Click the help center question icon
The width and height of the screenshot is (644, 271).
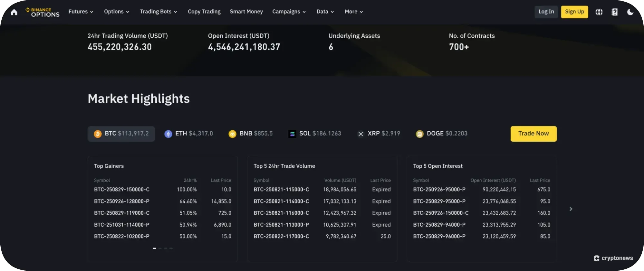pyautogui.click(x=614, y=12)
